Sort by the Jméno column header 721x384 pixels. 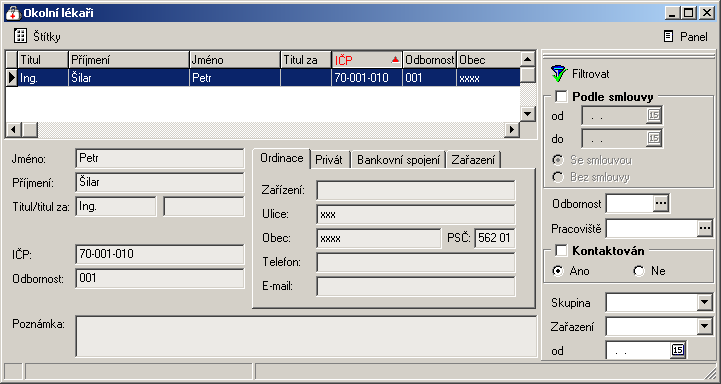235,60
